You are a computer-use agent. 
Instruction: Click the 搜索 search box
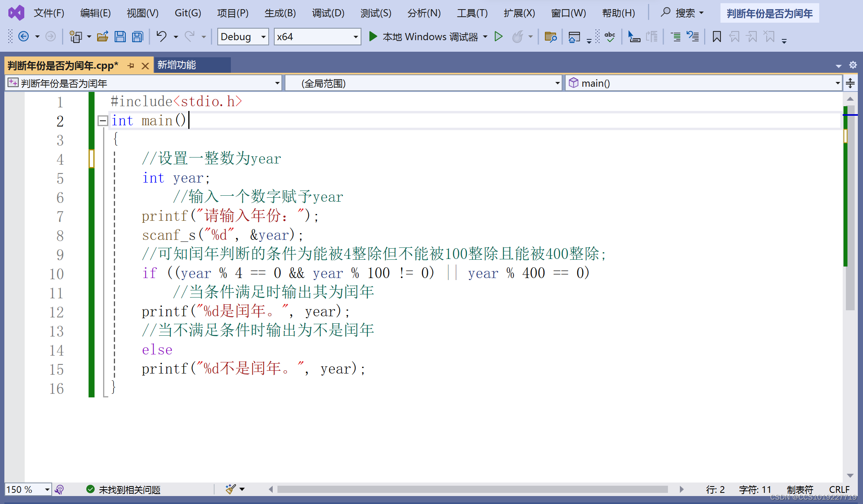(682, 13)
